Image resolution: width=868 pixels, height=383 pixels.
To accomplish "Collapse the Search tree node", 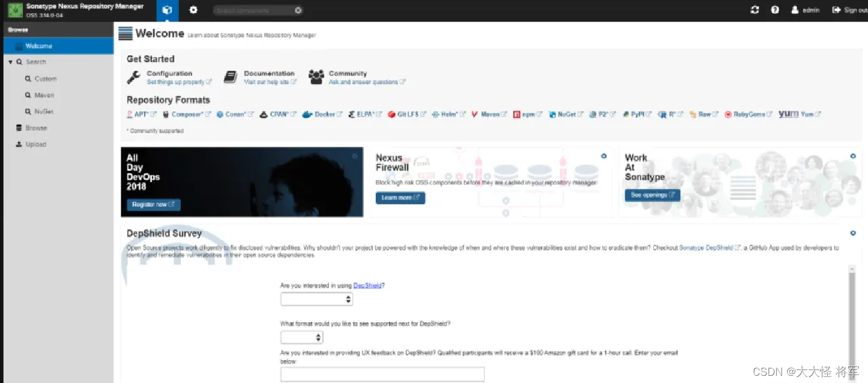I will pyautogui.click(x=10, y=62).
